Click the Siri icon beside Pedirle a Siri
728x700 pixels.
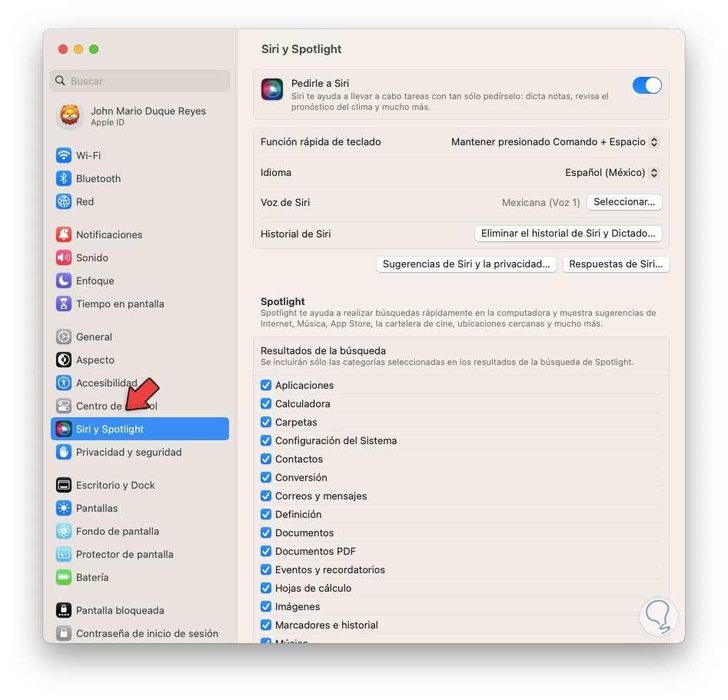[x=272, y=89]
